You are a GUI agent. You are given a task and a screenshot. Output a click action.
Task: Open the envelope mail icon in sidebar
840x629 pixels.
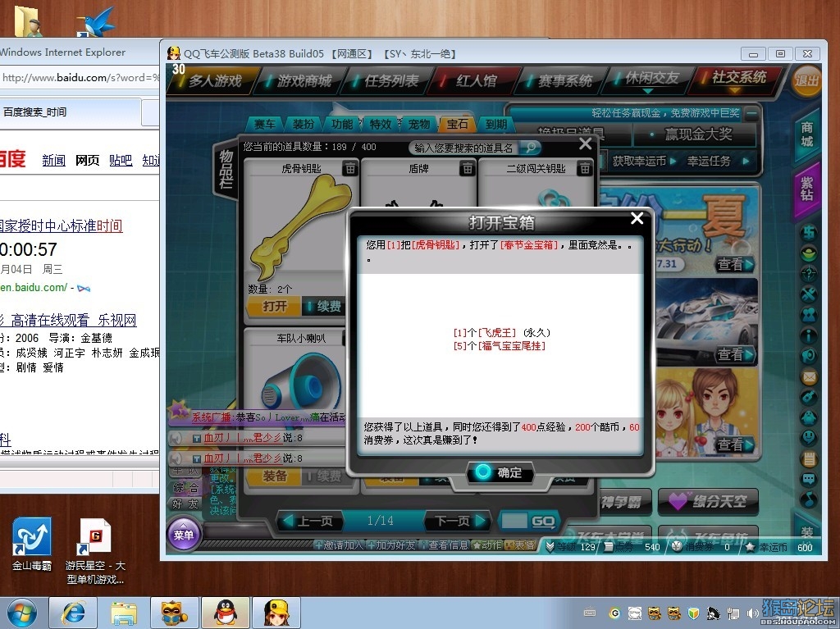pyautogui.click(x=808, y=376)
